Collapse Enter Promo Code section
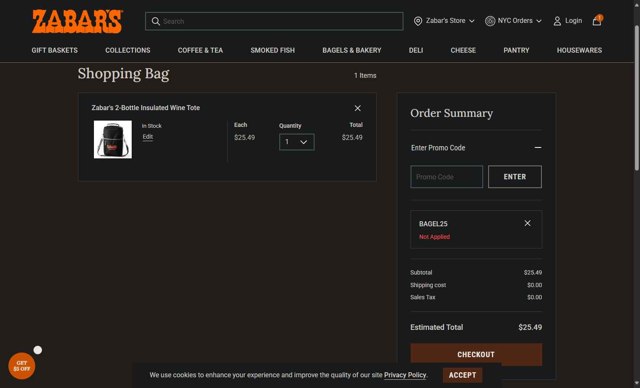Viewport: 640px width, 388px height. [538, 148]
